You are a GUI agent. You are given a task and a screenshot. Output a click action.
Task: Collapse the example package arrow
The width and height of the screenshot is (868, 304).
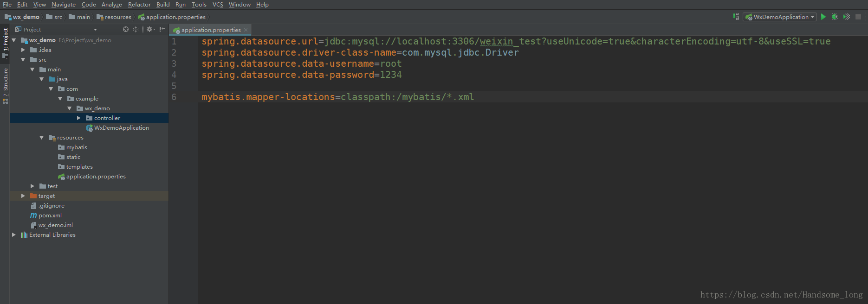pos(60,99)
